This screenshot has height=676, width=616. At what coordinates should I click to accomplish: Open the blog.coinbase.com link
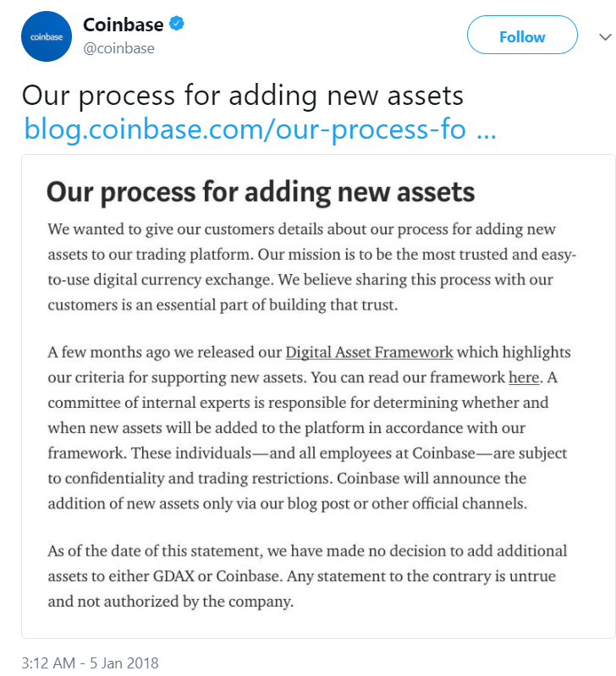click(x=245, y=131)
